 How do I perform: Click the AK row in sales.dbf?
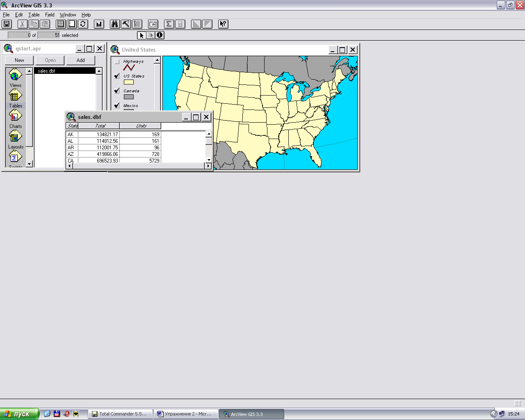coord(113,135)
